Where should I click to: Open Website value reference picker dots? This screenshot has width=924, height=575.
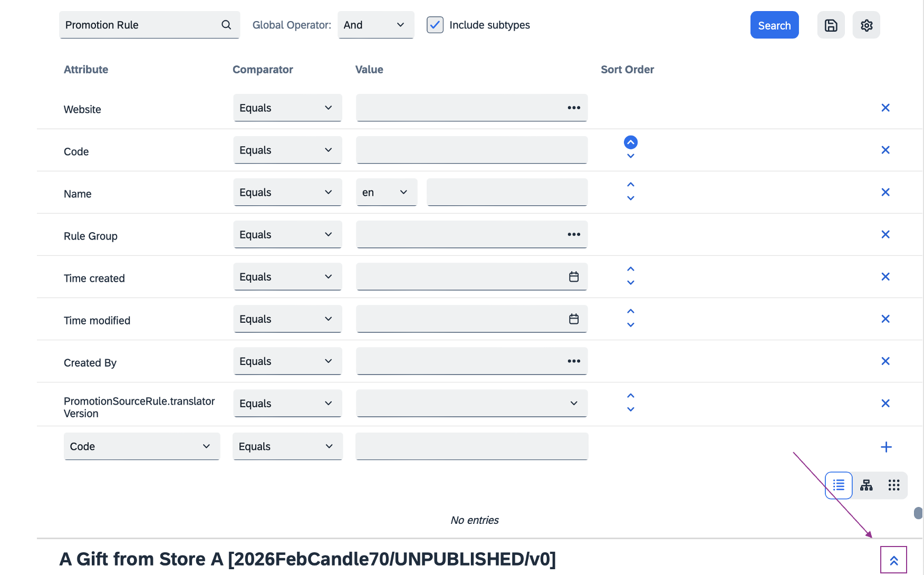(574, 108)
